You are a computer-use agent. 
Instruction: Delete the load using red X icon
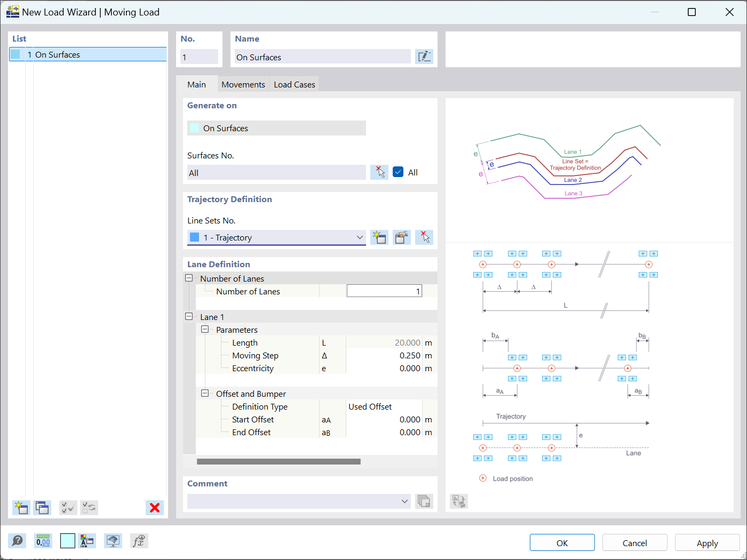tap(154, 507)
